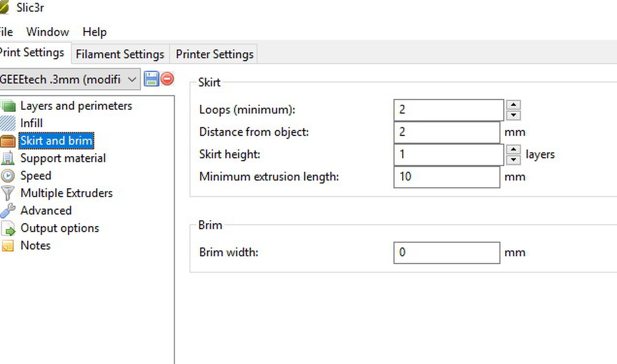Select Infill settings page
This screenshot has width=617, height=364.
click(x=31, y=123)
